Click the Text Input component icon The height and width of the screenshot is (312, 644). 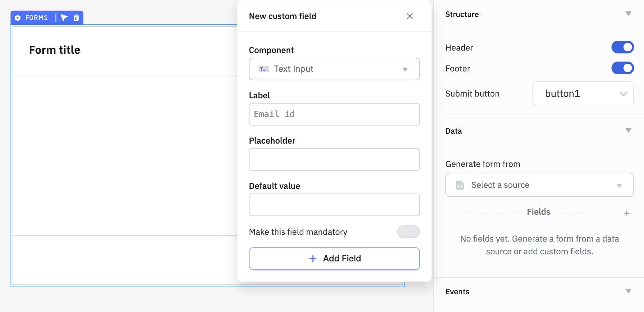(x=262, y=69)
